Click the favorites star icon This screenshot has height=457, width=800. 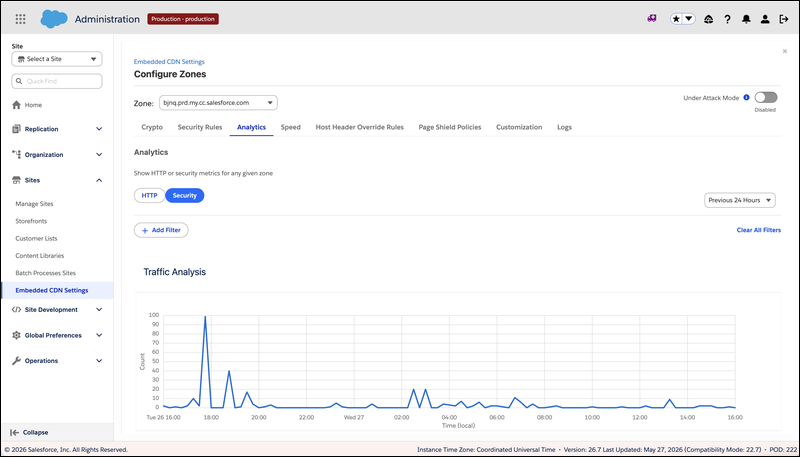tap(676, 19)
